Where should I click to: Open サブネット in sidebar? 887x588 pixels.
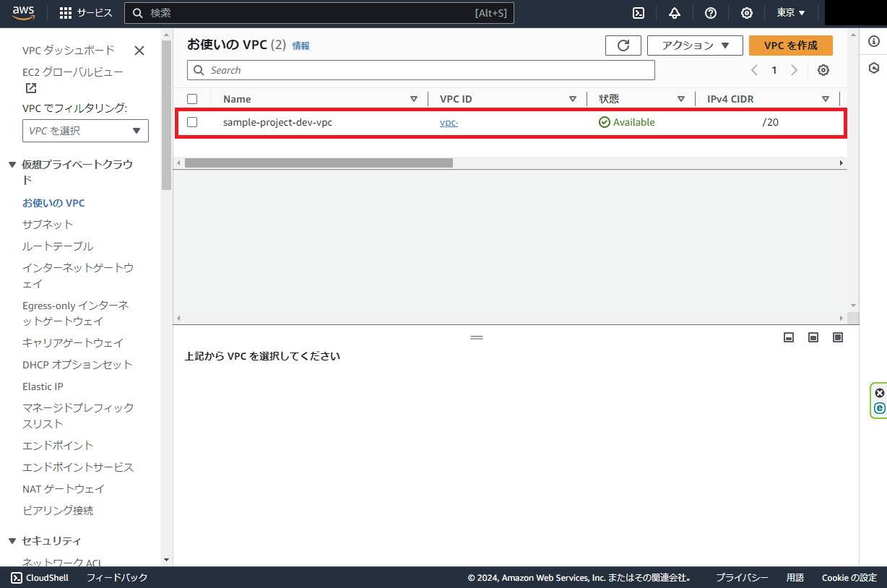click(x=48, y=225)
